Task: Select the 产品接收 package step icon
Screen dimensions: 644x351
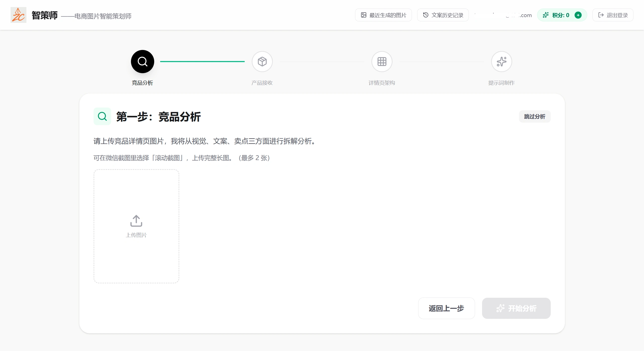Action: pos(262,61)
